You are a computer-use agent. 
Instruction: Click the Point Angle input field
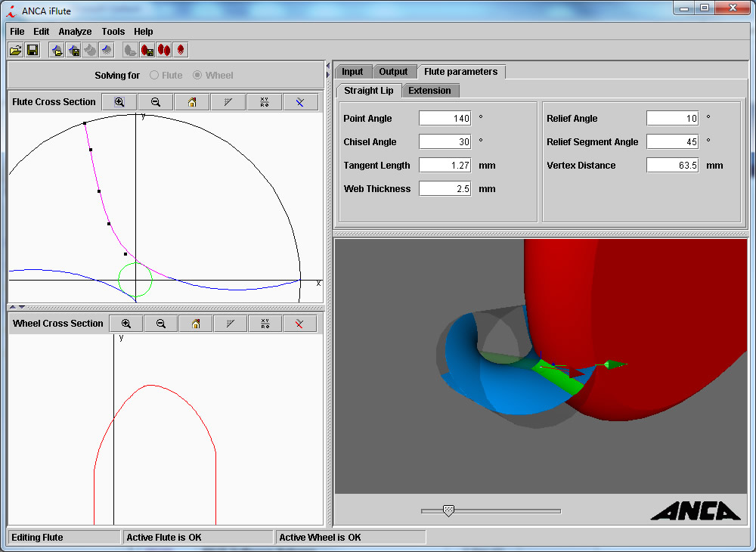click(x=445, y=119)
